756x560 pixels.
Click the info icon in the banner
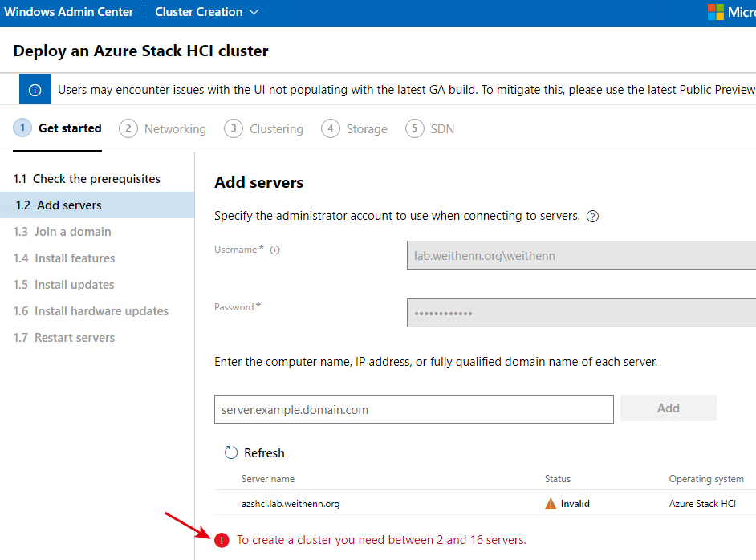click(x=35, y=90)
